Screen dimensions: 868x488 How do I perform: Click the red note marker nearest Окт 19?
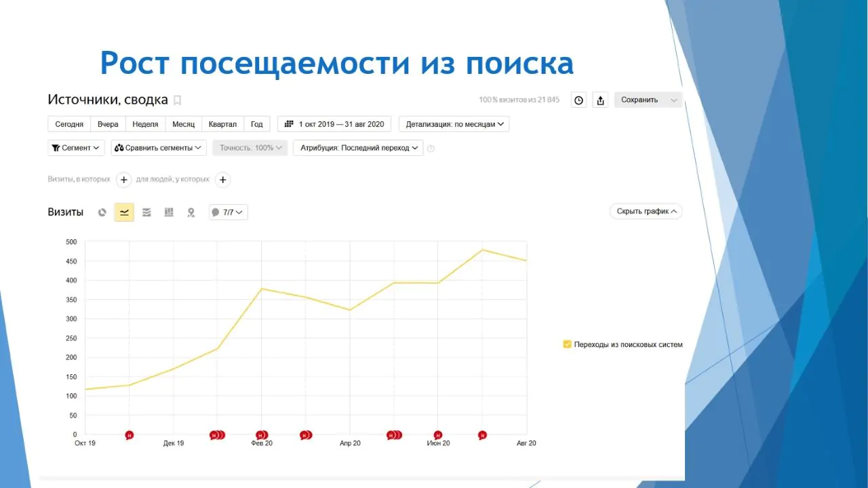tap(129, 435)
